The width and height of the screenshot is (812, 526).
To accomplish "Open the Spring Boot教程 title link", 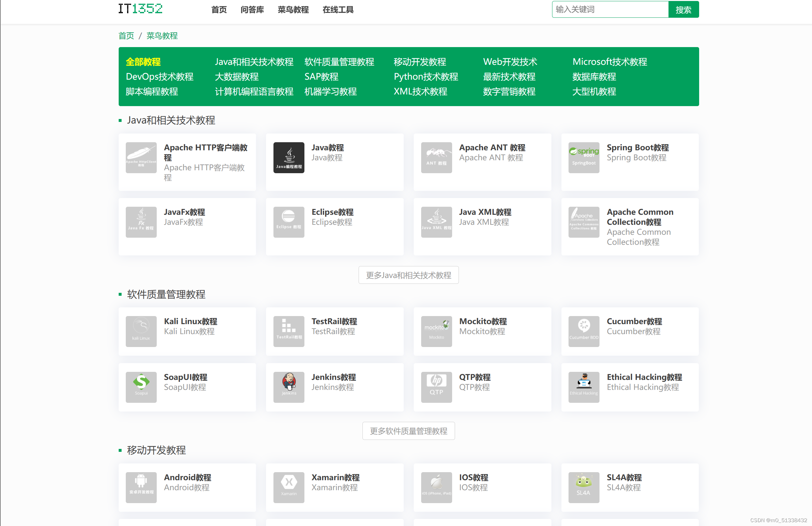I will pos(637,148).
